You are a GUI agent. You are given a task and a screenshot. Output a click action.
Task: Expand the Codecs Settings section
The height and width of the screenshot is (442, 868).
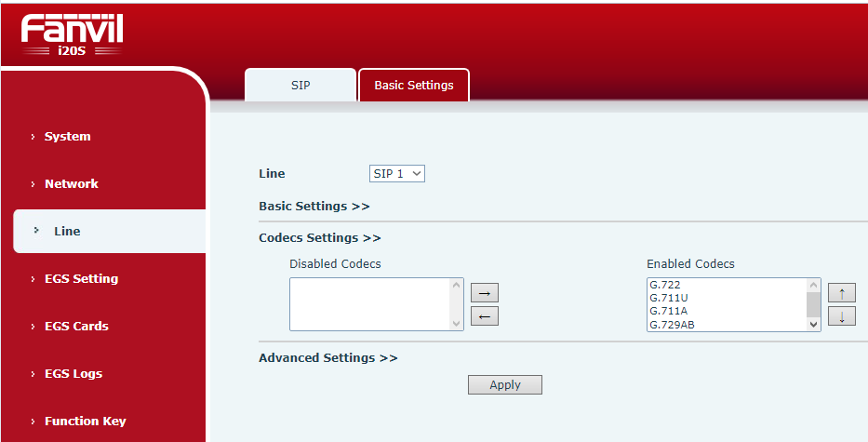(x=319, y=238)
